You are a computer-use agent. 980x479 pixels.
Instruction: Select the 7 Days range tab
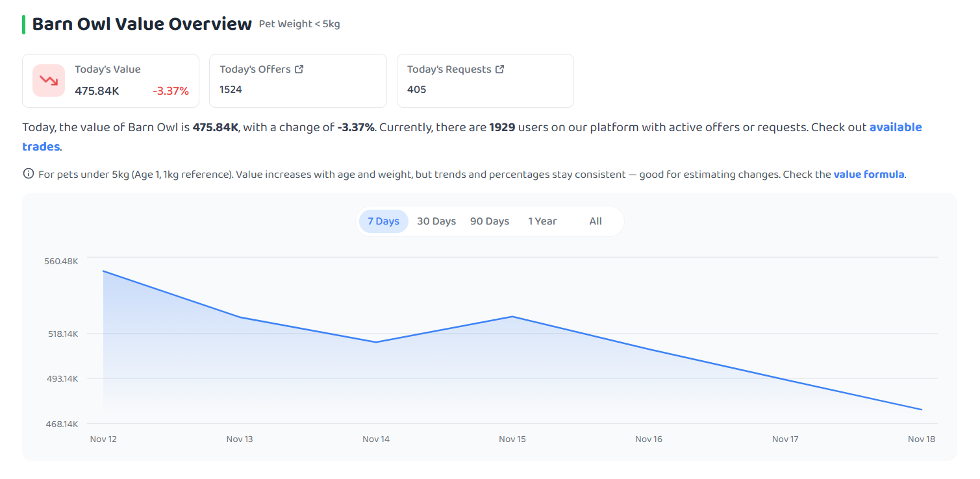[x=383, y=221]
